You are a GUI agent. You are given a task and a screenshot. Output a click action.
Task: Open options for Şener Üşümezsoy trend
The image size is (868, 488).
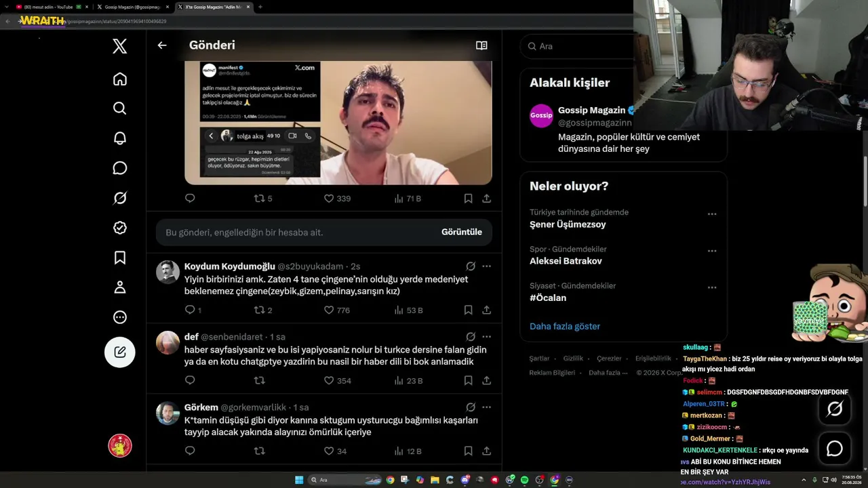tap(712, 214)
